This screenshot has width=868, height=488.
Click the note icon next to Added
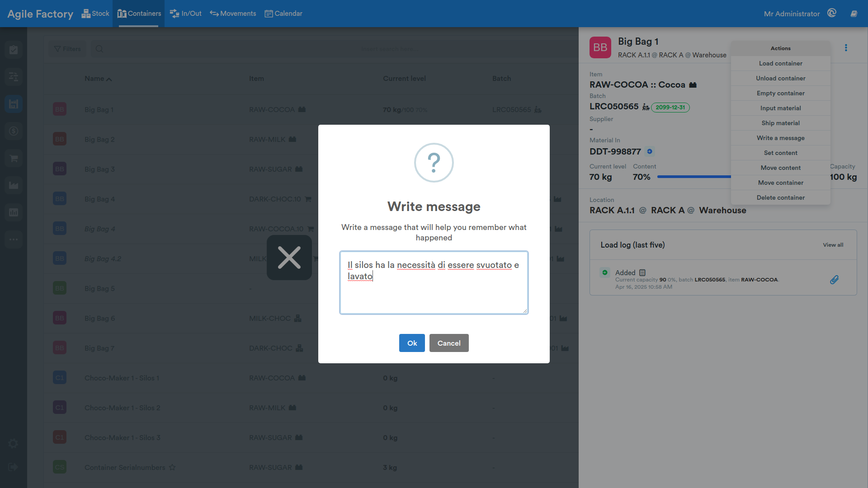pos(642,272)
